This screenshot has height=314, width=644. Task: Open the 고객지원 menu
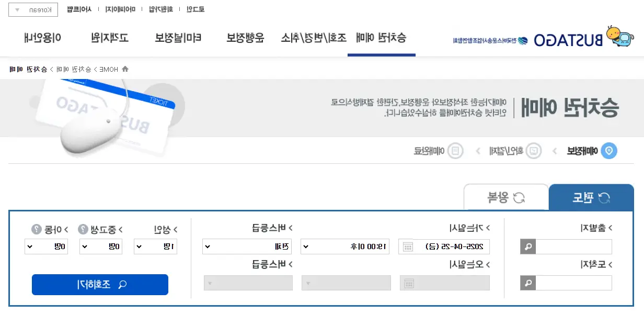[109, 38]
